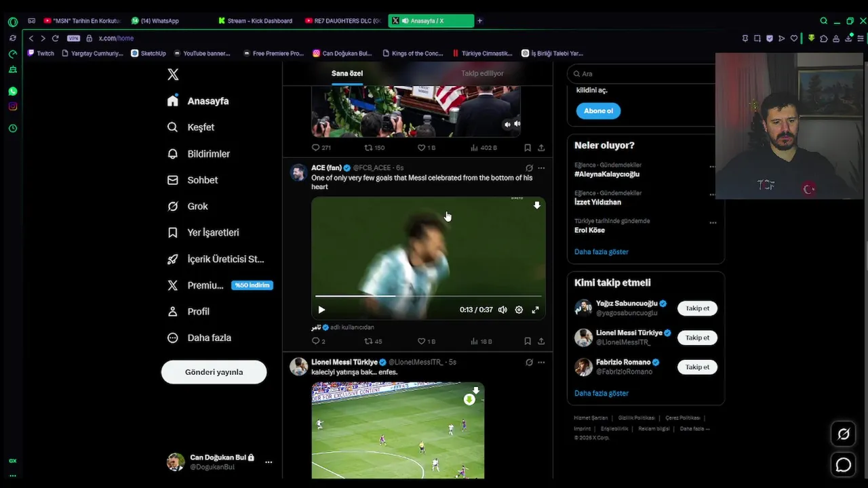Click Gönderi yayınla button
Screen dimensions: 868x488
(x=214, y=372)
